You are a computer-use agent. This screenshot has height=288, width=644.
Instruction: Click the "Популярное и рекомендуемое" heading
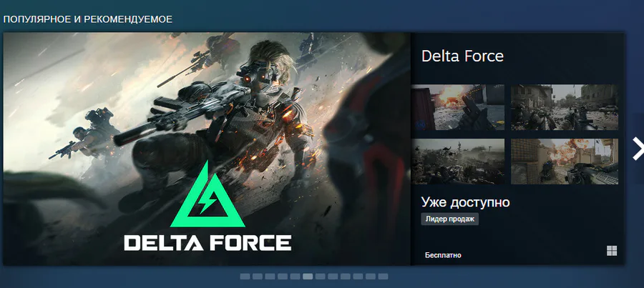pyautogui.click(x=87, y=19)
